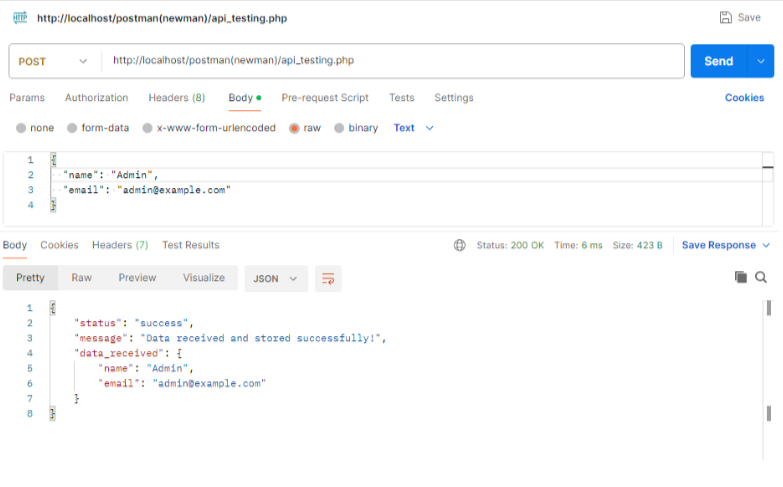
Task: Click the globe network icon near Status
Action: pos(460,245)
